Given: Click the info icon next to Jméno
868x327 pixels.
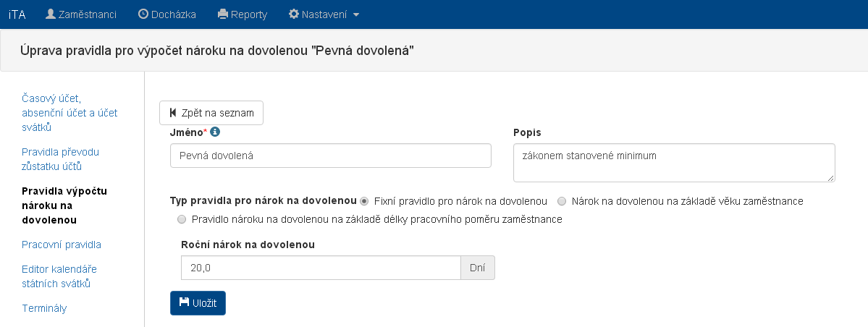Looking at the screenshot, I should [215, 132].
